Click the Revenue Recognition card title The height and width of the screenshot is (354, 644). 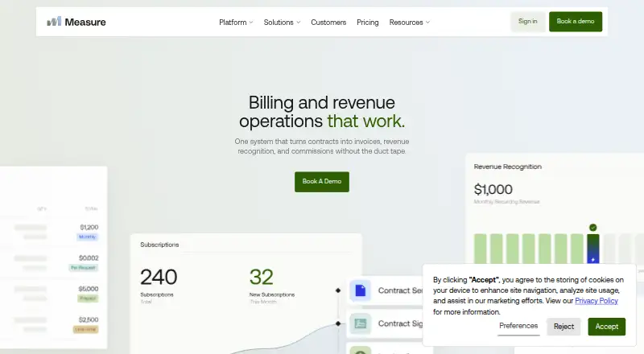point(508,167)
